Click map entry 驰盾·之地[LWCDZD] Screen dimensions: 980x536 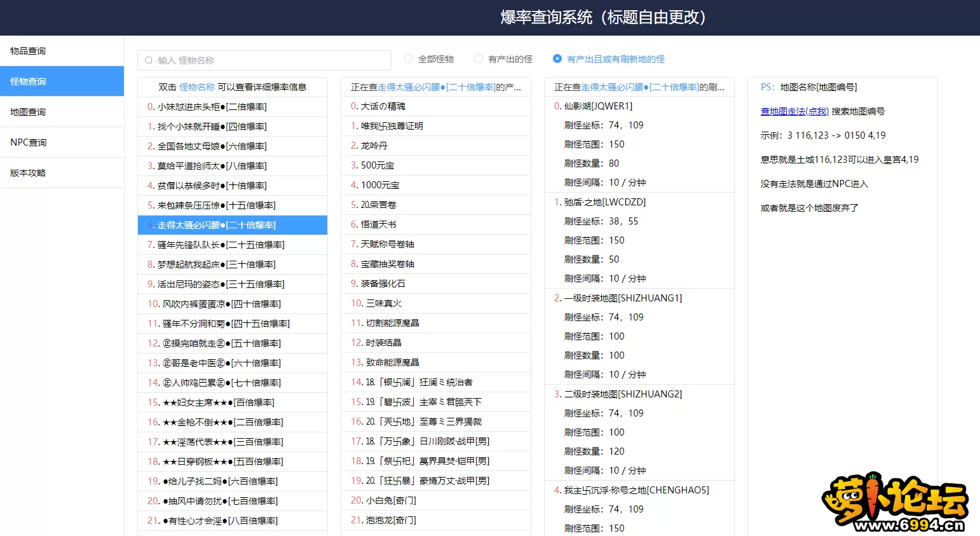(x=604, y=202)
